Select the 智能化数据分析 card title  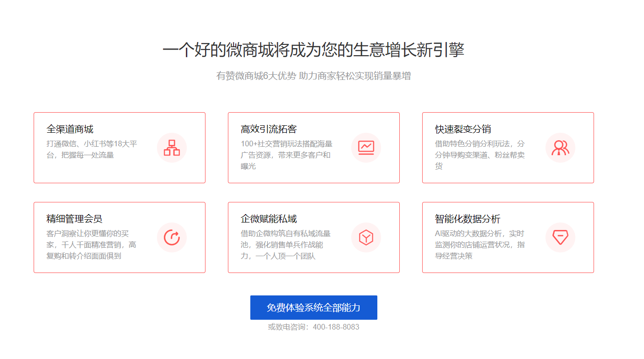click(468, 219)
